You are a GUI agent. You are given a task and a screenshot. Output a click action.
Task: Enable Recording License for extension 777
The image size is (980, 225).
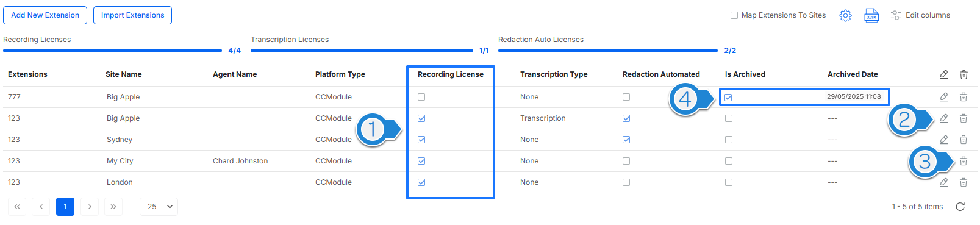point(421,97)
